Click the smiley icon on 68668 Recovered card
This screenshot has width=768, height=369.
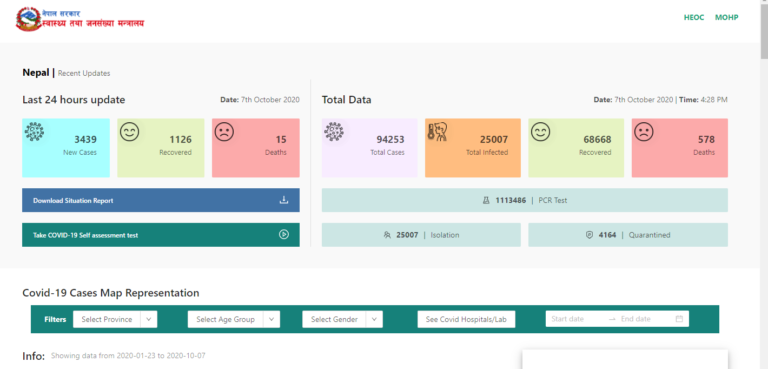(x=541, y=132)
